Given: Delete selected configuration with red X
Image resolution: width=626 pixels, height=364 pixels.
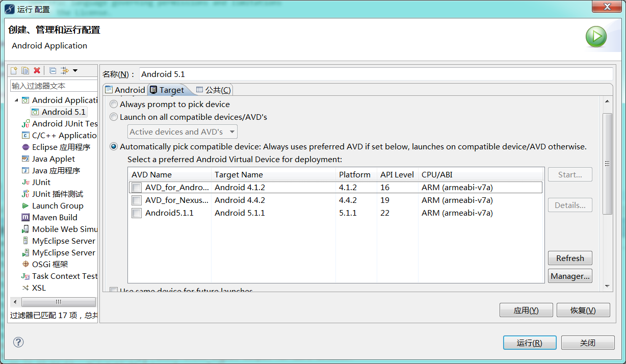Looking at the screenshot, I should pos(37,70).
